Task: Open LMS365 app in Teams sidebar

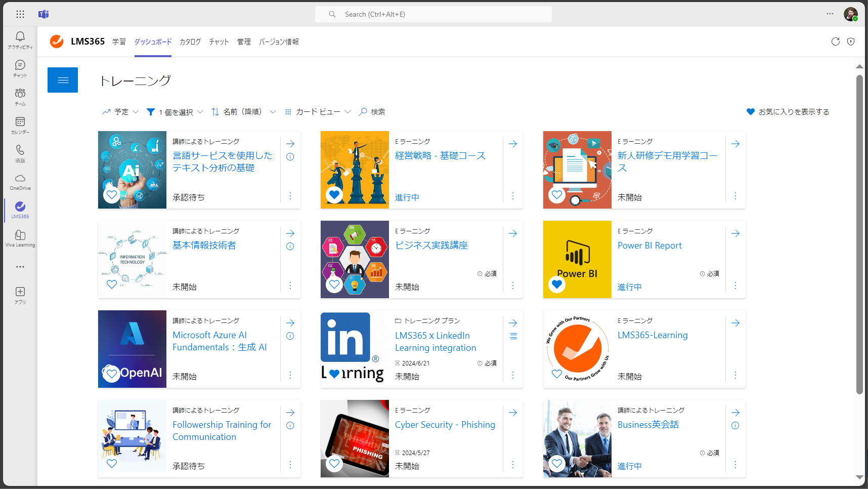Action: [x=20, y=210]
